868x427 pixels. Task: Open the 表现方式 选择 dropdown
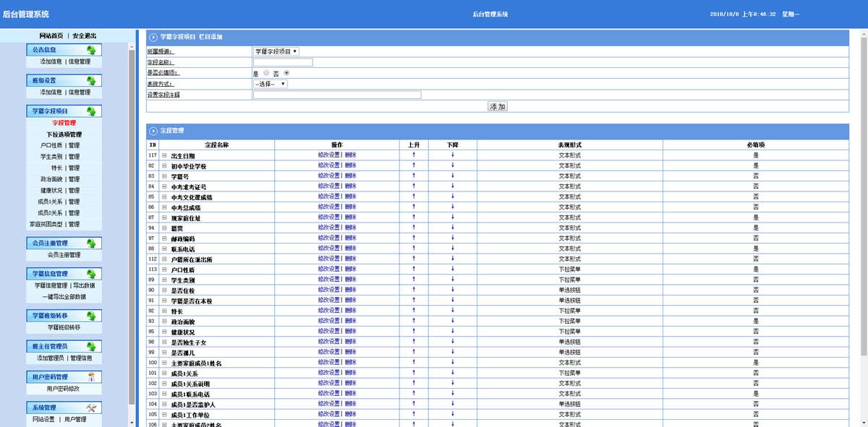point(270,84)
